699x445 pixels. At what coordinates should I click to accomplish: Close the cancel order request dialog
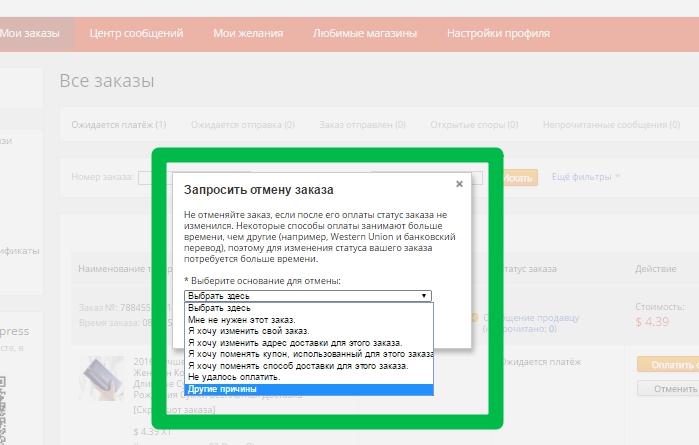[459, 184]
